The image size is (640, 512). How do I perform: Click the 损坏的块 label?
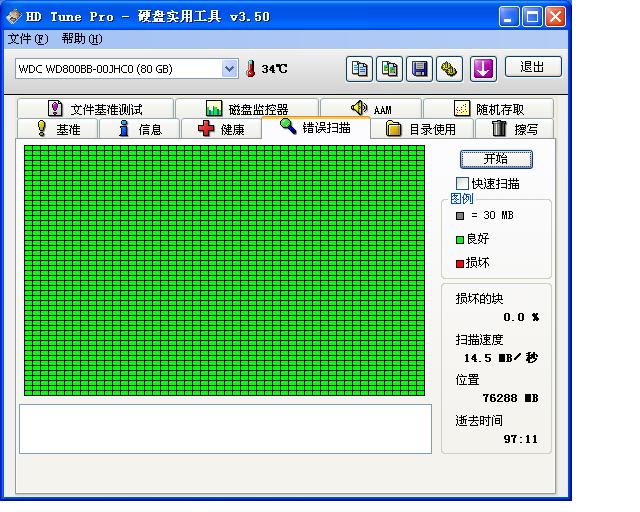click(479, 298)
